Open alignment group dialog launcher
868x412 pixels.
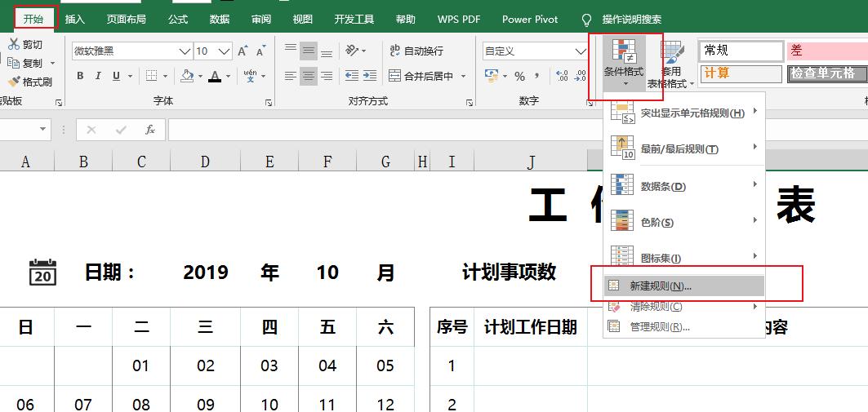470,102
